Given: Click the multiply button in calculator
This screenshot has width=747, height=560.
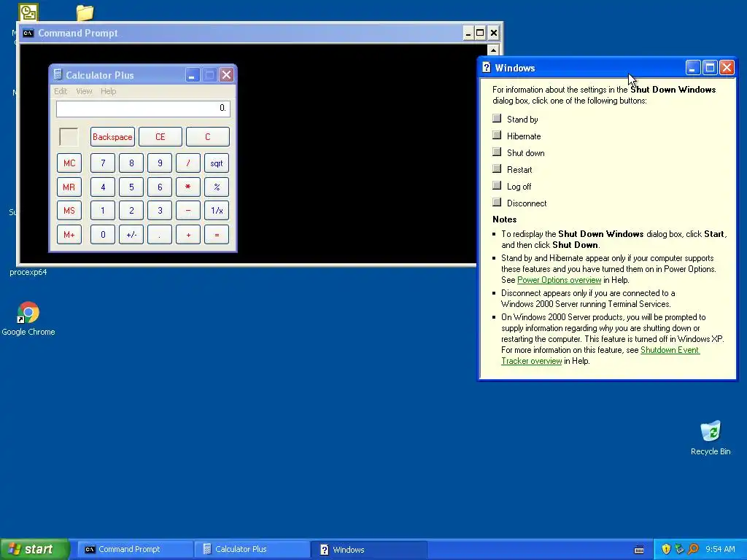Looking at the screenshot, I should [188, 187].
